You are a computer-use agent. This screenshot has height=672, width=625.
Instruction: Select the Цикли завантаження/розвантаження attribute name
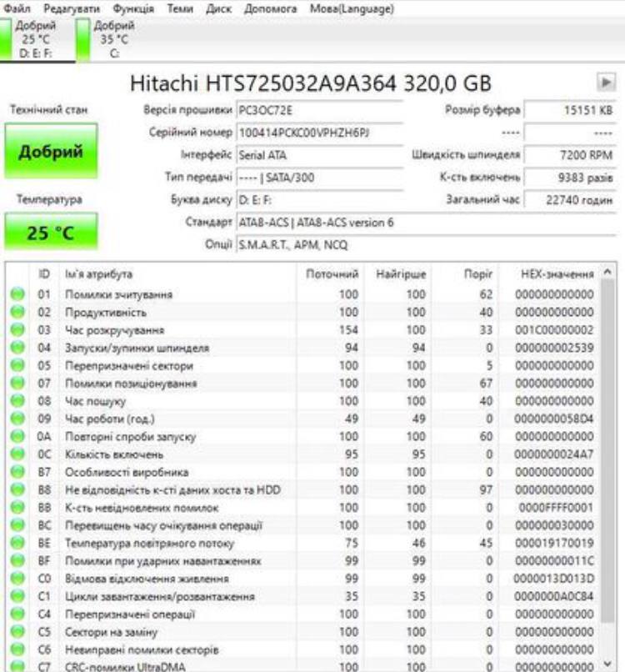pyautogui.click(x=160, y=597)
